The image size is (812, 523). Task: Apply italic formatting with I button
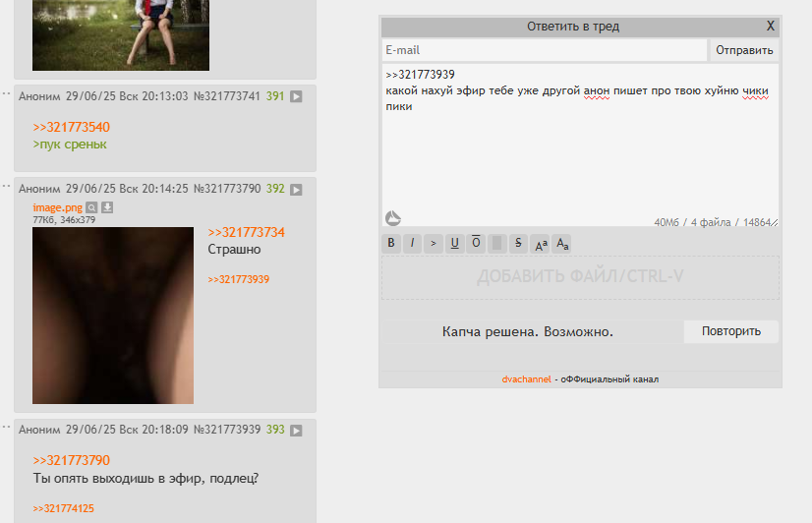coord(412,243)
